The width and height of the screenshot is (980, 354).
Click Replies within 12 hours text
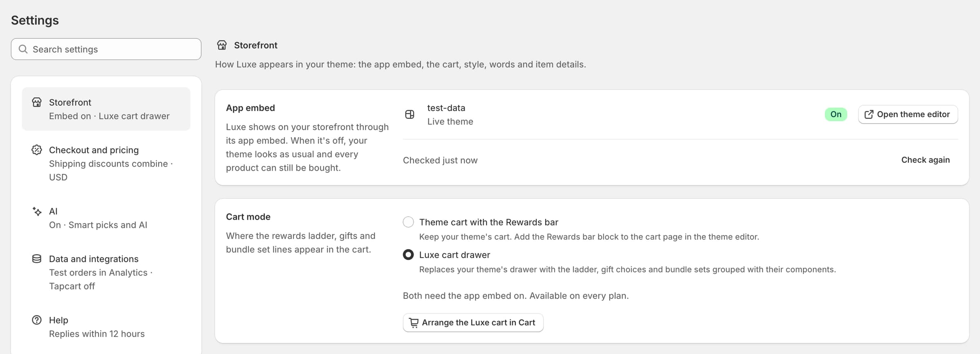(97, 334)
